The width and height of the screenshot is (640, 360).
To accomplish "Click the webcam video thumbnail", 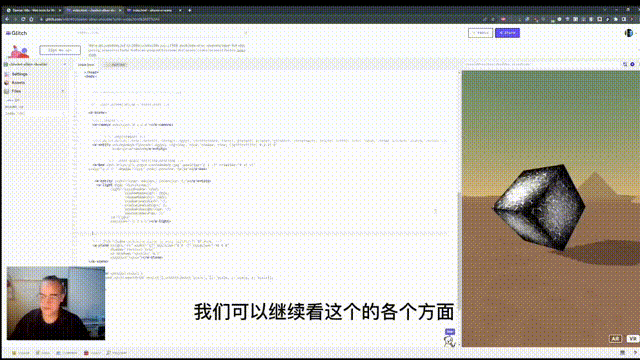I will pos(56,303).
